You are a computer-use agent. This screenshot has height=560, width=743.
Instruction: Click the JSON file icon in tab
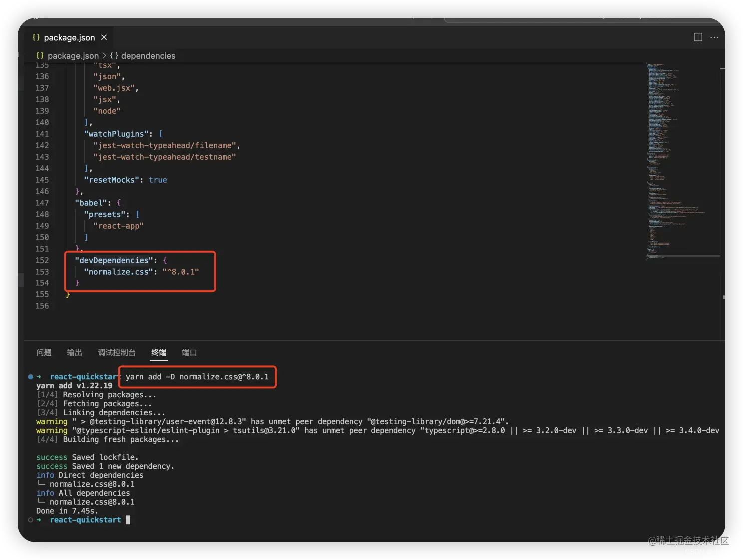click(36, 37)
